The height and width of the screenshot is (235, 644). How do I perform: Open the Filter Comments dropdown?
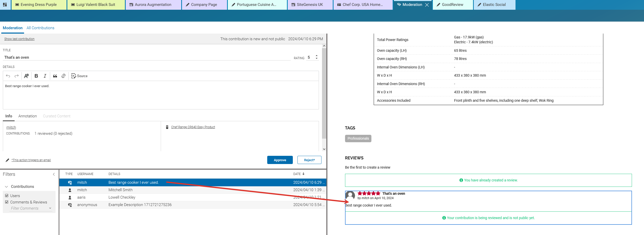(50, 208)
